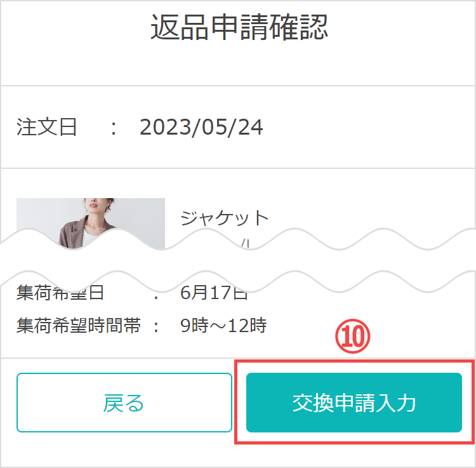Go back with the 戻る button
The width and height of the screenshot is (476, 468).
pyautogui.click(x=124, y=403)
